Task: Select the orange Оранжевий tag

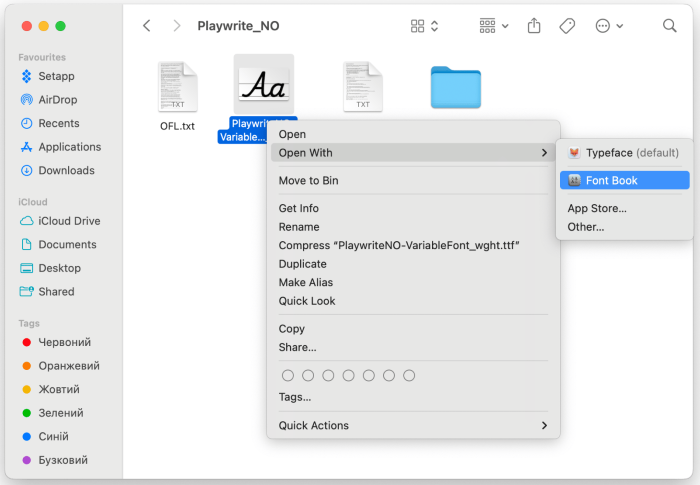Action: tap(61, 366)
